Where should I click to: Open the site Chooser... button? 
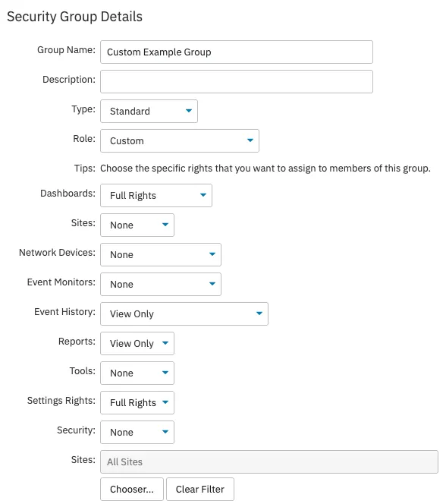click(132, 489)
